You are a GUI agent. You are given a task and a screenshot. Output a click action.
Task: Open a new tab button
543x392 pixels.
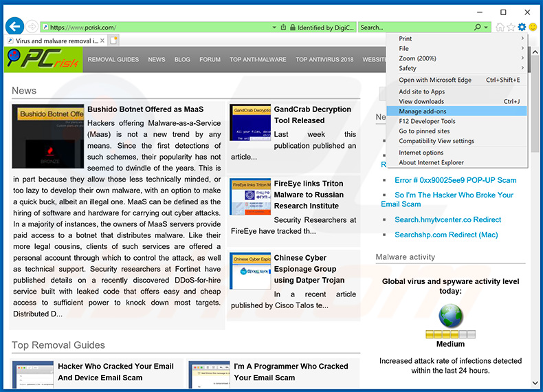114,41
